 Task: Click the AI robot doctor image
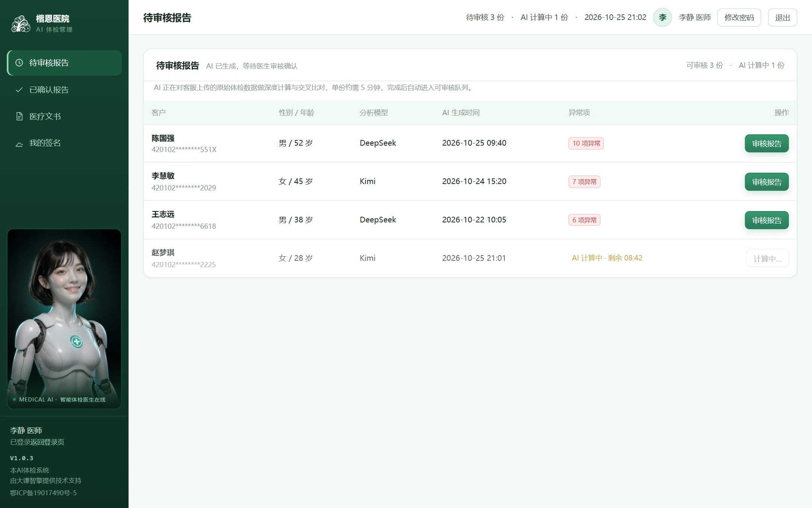click(x=64, y=319)
